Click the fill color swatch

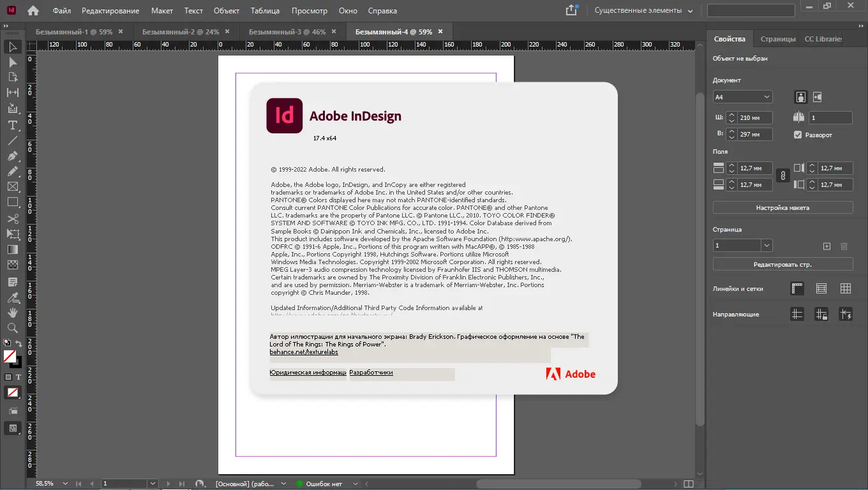click(x=10, y=356)
